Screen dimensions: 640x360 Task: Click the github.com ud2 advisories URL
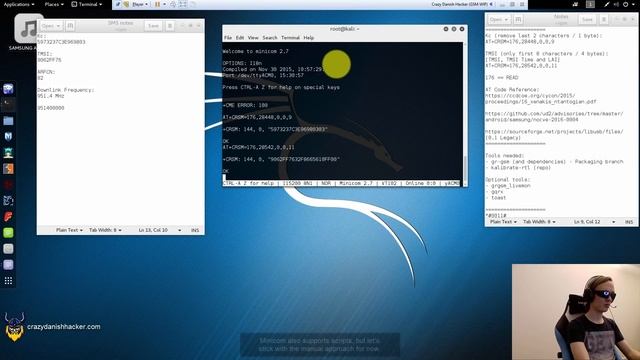pyautogui.click(x=554, y=116)
